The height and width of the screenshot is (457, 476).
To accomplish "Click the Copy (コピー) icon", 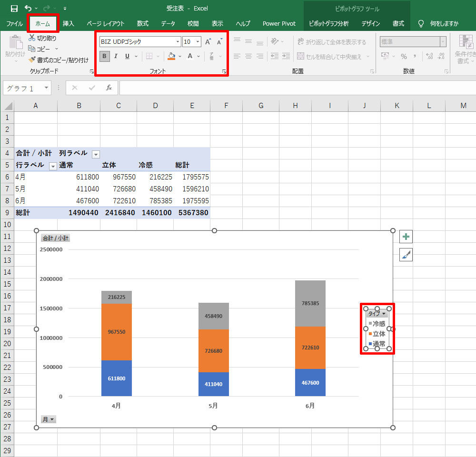I will tap(31, 49).
